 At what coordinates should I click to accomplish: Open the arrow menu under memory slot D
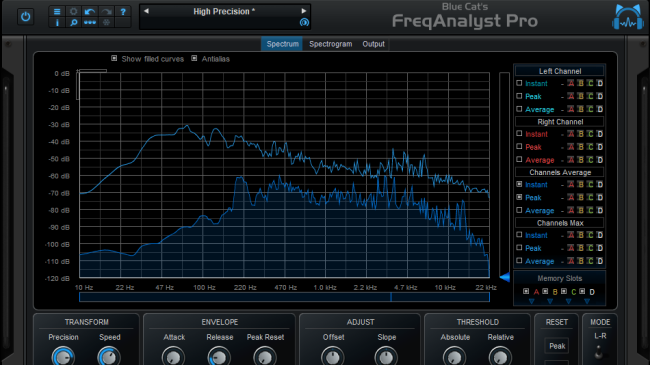tap(587, 302)
